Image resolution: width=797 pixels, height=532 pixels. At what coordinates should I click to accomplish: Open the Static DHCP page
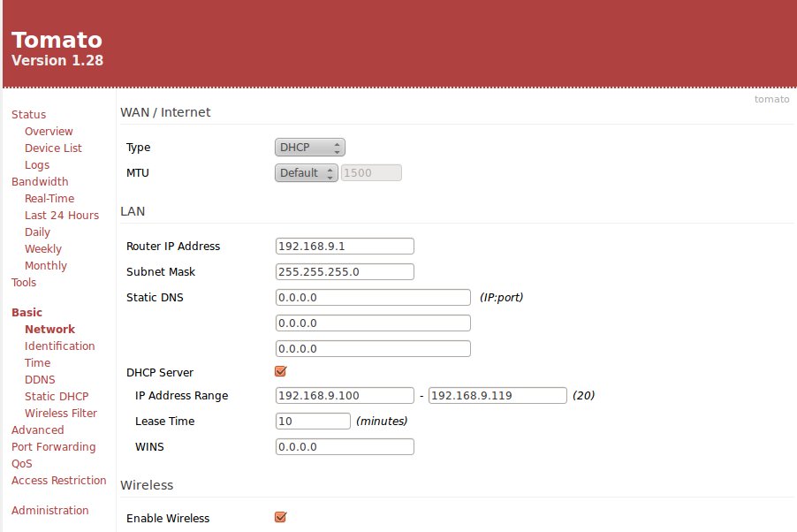[57, 396]
